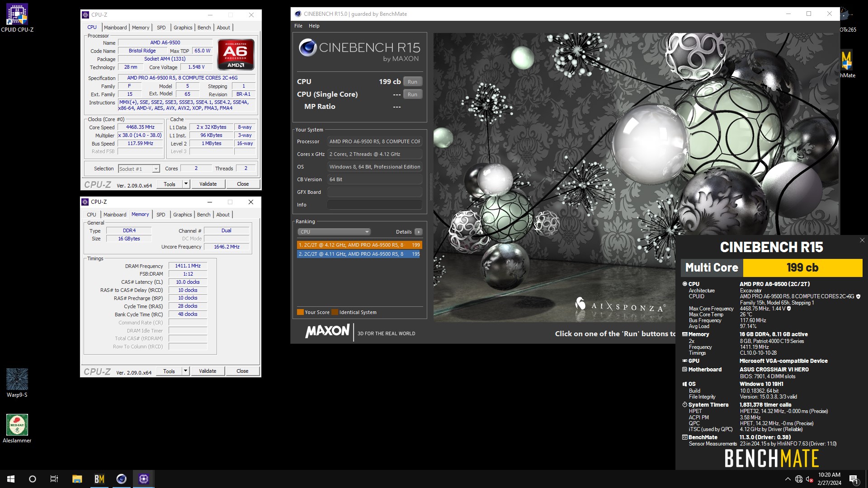Click the orange Your Score legend swatch

[300, 312]
